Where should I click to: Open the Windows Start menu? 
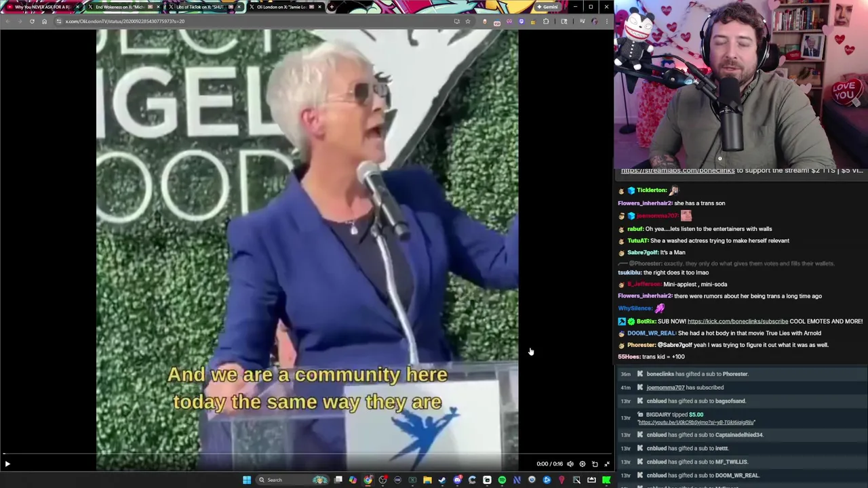coord(247,480)
